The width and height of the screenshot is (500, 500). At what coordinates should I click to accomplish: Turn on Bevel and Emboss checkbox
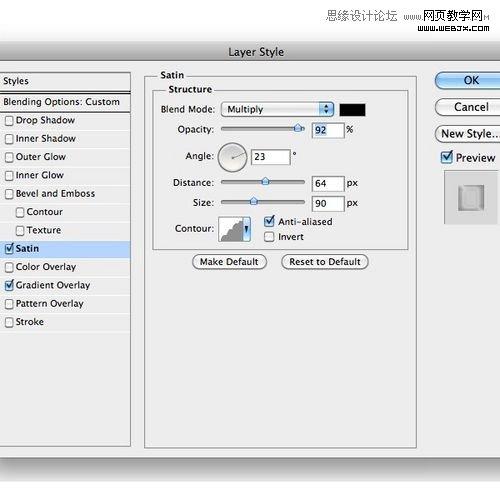pos(9,194)
